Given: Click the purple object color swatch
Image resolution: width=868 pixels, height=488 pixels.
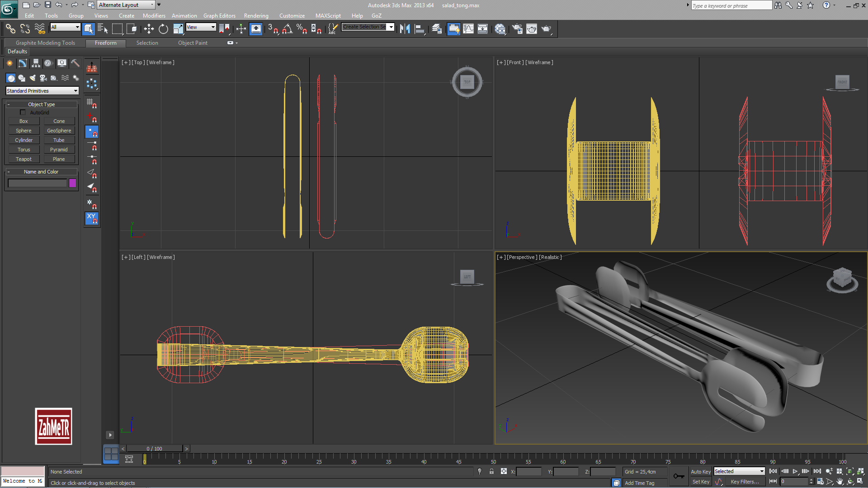Looking at the screenshot, I should click(x=72, y=183).
